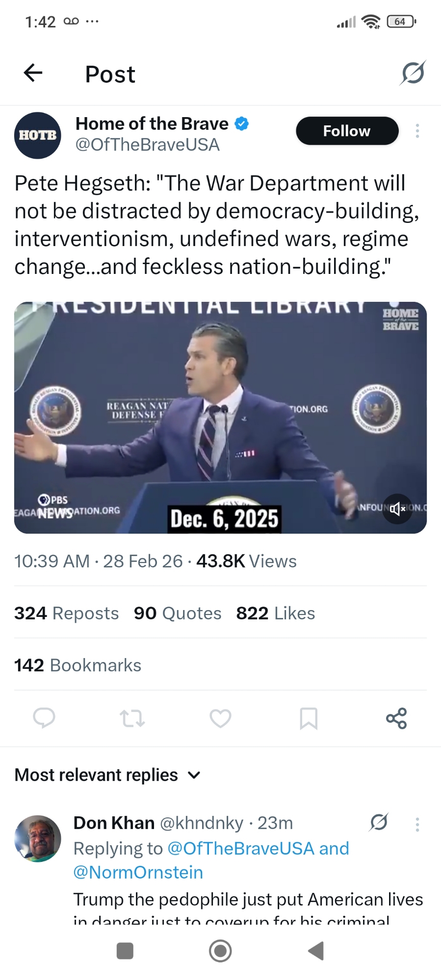Tap the Grok icon on Don Khan's reply
This screenshot has height=980, width=441.
tap(379, 822)
